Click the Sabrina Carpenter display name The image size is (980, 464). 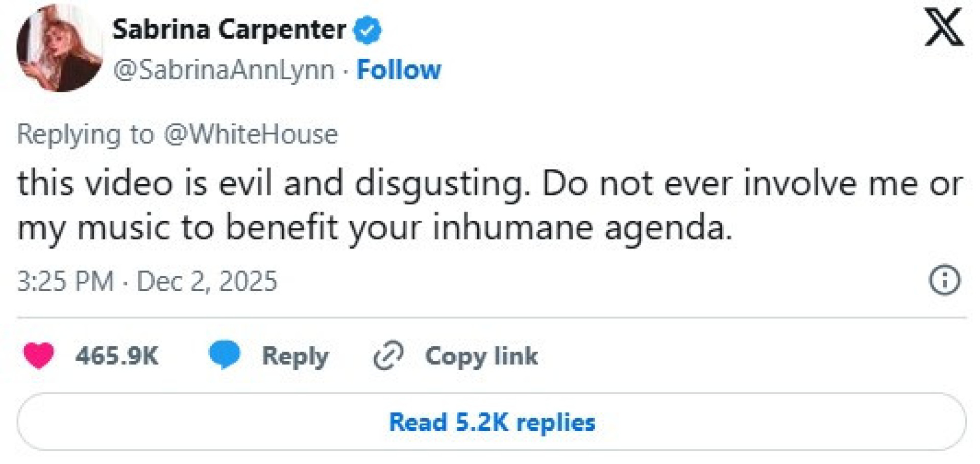pos(229,30)
